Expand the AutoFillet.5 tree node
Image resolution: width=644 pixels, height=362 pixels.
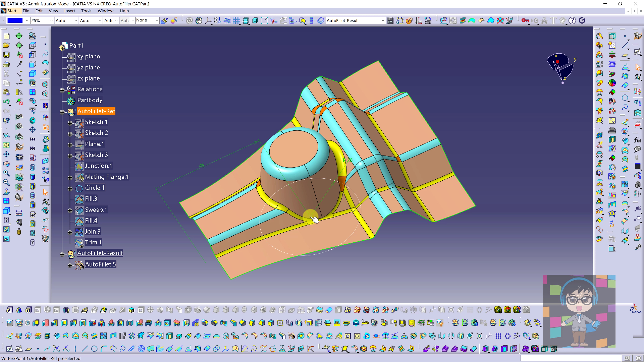(70, 265)
